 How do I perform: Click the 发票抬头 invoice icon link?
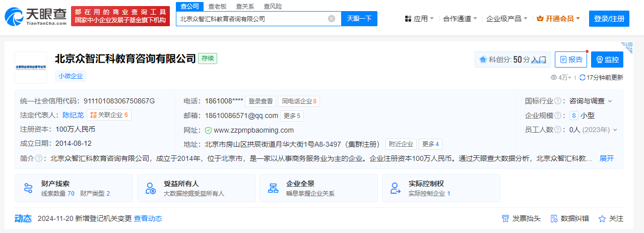click(x=521, y=218)
